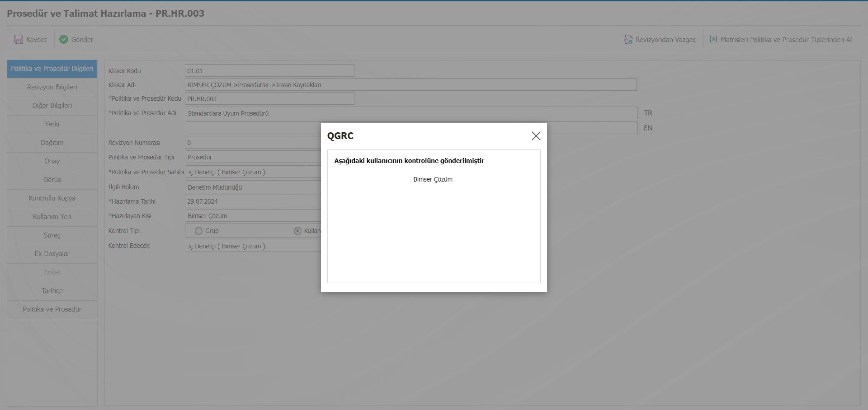Image resolution: width=868 pixels, height=410 pixels.
Task: Click the Kaydet button label
Action: [x=36, y=39]
